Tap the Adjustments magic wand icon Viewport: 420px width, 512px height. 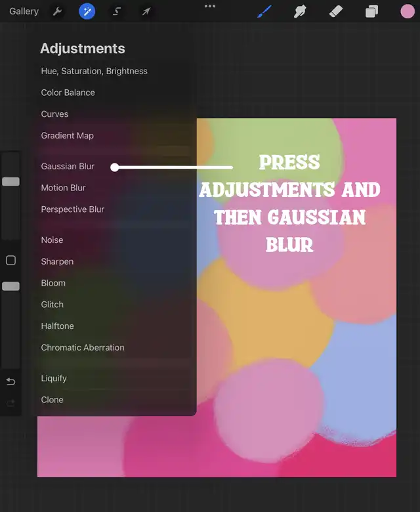[87, 11]
